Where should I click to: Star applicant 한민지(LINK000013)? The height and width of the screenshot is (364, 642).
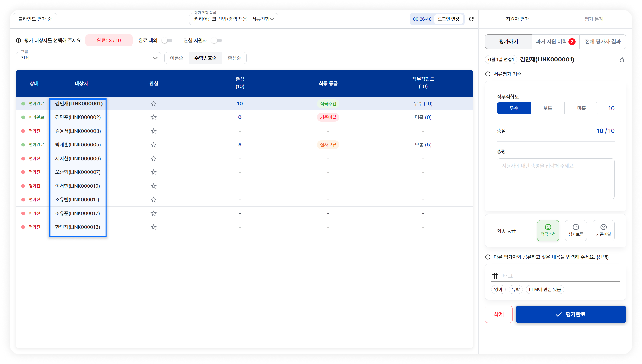[x=154, y=227]
